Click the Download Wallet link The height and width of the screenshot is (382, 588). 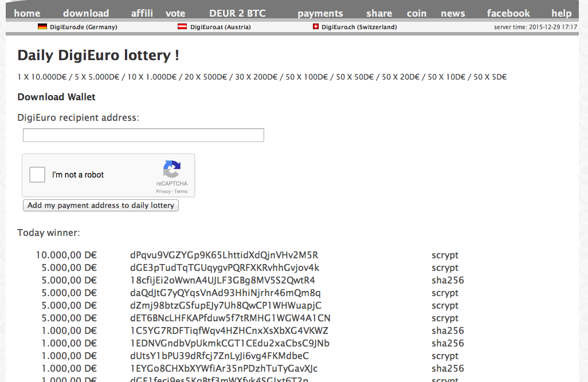pos(56,97)
